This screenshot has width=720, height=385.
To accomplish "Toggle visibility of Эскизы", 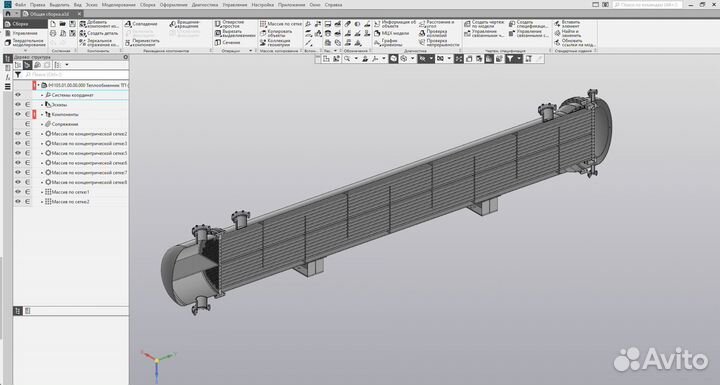I will click(18, 104).
